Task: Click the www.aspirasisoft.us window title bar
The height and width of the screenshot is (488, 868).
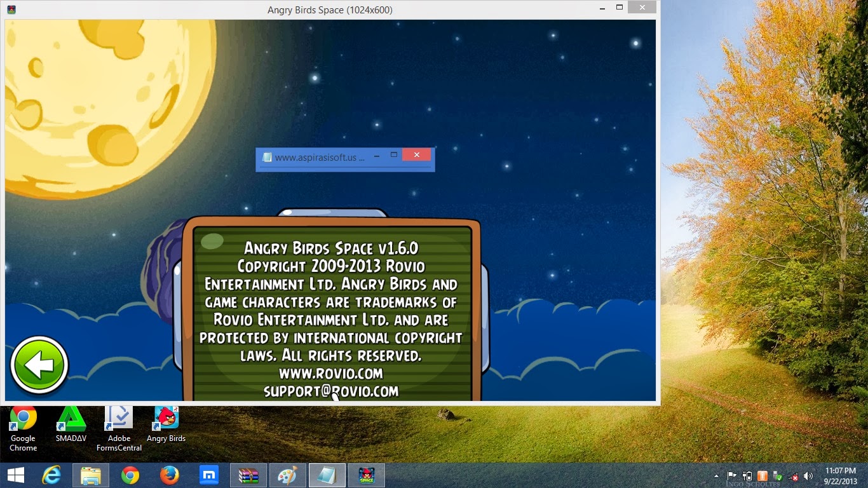Action: [345, 157]
